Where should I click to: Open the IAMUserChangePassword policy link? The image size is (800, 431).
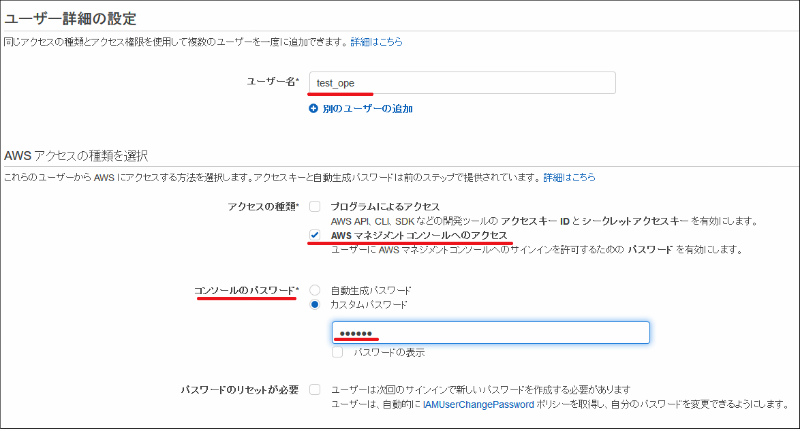477,403
